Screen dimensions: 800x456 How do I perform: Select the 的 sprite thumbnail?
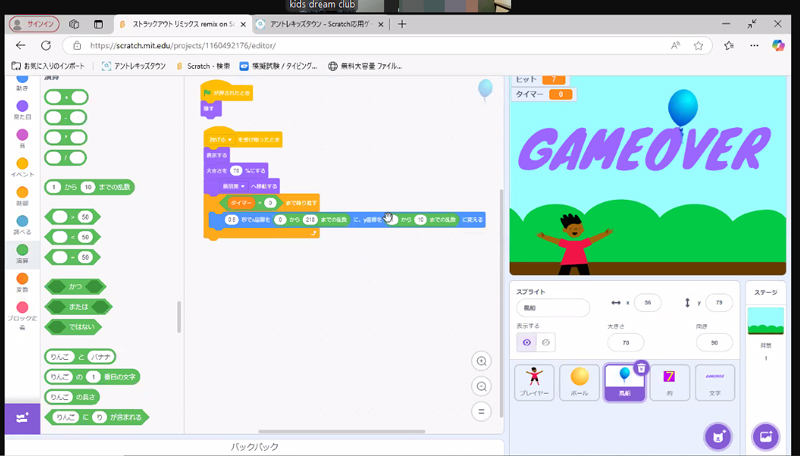tap(669, 383)
